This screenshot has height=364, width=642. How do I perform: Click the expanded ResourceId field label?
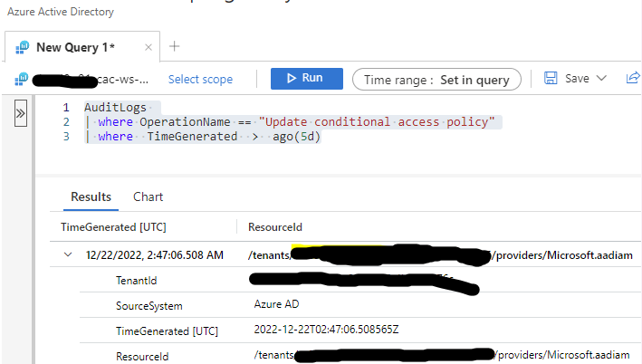click(142, 356)
